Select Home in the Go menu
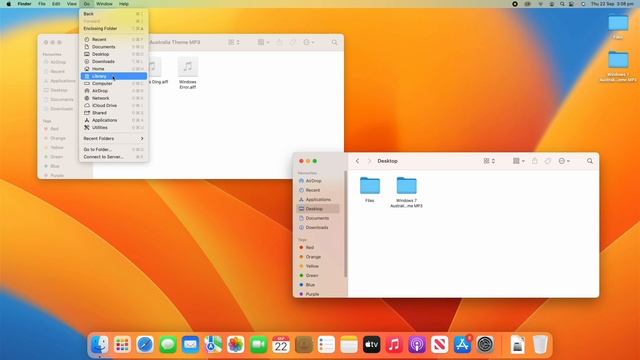This screenshot has height=360, width=640. tap(113, 69)
